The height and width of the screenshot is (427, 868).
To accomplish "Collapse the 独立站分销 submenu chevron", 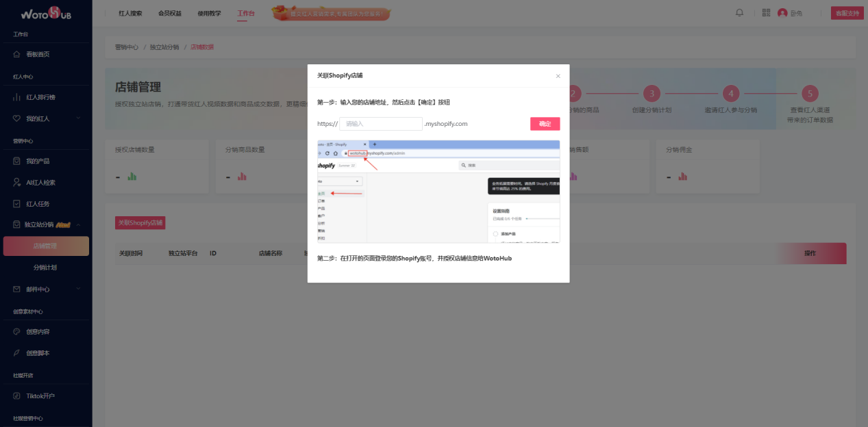I will click(x=79, y=224).
